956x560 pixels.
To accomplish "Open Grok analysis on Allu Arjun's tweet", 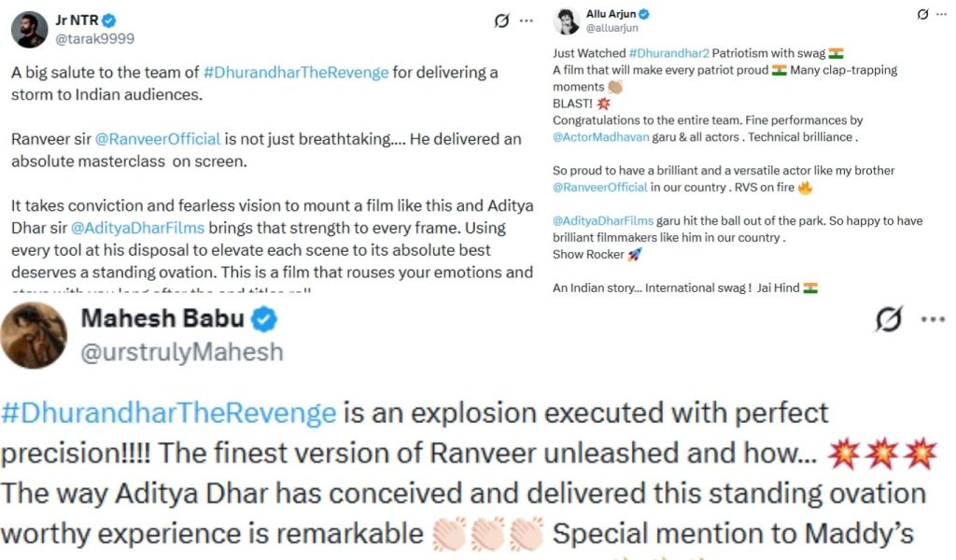I will click(x=923, y=15).
